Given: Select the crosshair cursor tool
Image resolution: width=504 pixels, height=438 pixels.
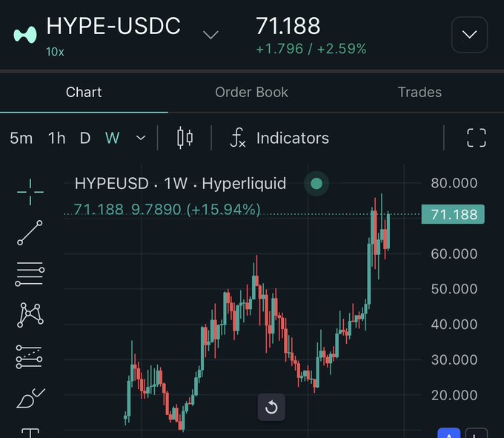Looking at the screenshot, I should coord(30,192).
